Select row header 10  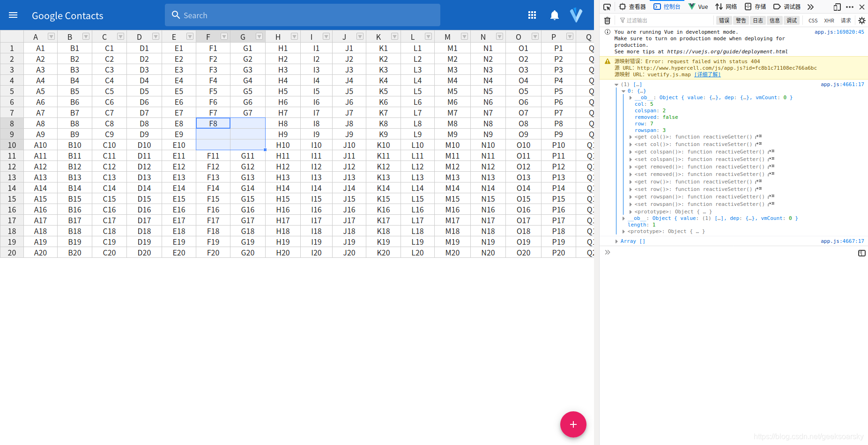12,145
